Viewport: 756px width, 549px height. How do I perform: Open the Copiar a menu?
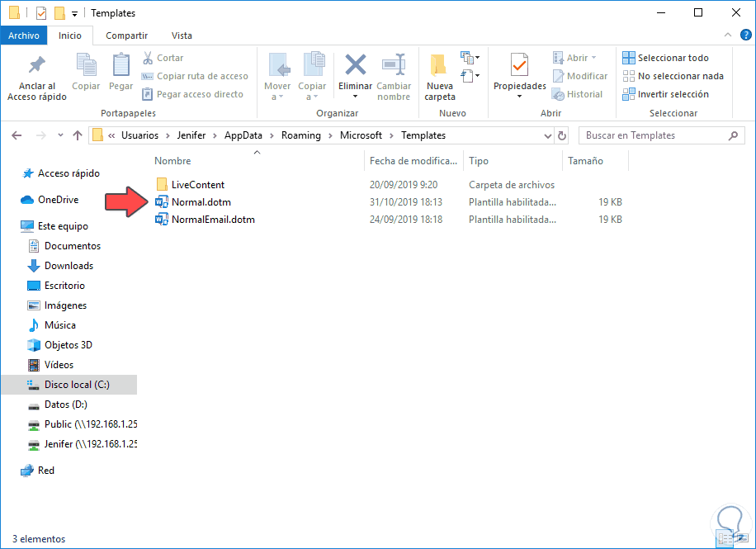tap(312, 77)
